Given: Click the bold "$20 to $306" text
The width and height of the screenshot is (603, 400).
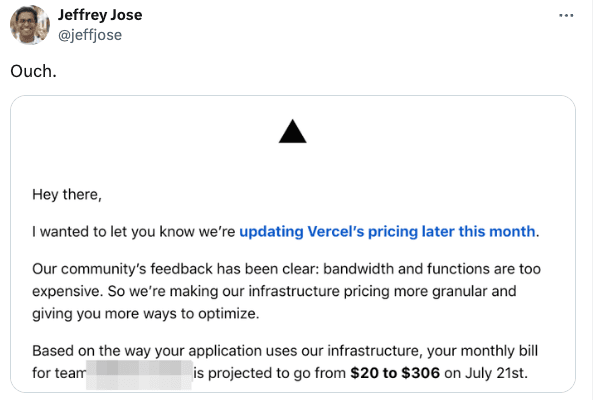Looking at the screenshot, I should pyautogui.click(x=395, y=373).
